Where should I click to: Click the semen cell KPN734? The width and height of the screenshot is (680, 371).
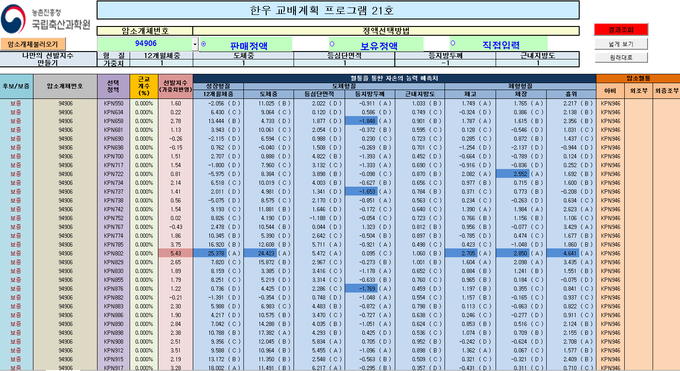point(114,183)
